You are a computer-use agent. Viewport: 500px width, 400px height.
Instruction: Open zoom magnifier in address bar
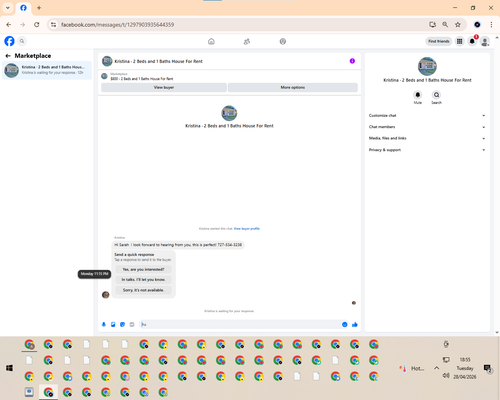click(445, 25)
